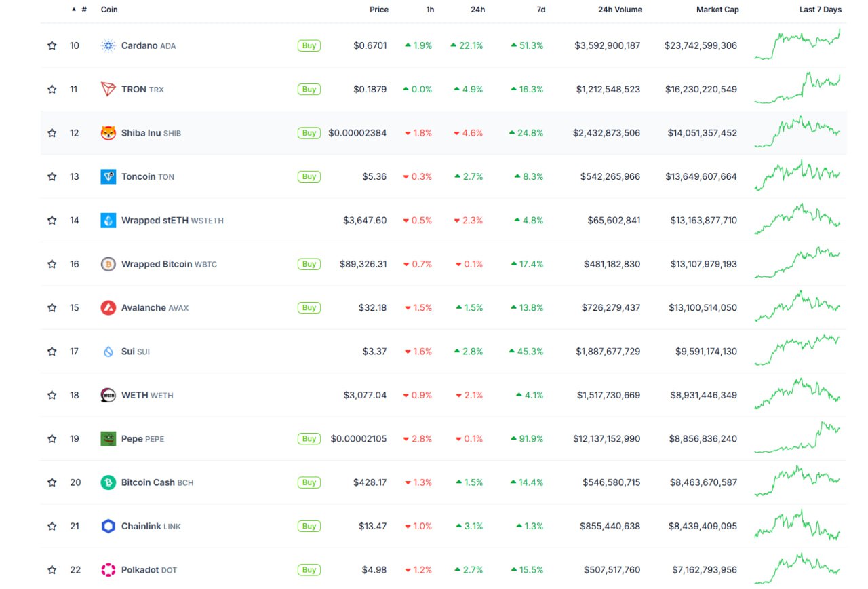Star Sui to add to watchlist

pos(52,351)
